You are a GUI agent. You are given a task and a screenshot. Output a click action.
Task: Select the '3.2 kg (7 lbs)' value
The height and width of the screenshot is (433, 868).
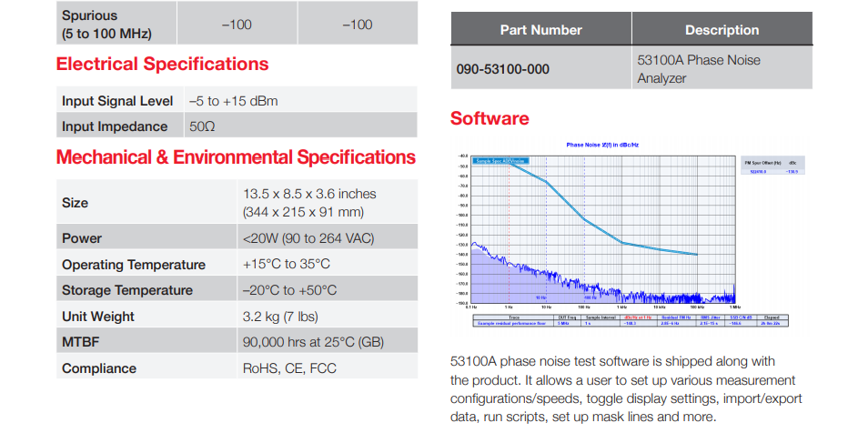280,317
